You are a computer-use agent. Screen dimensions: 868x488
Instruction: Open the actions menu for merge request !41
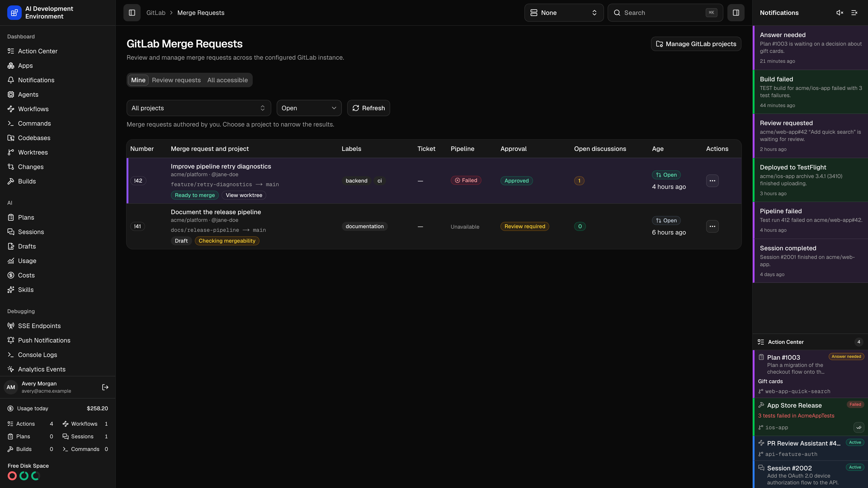pyautogui.click(x=712, y=226)
